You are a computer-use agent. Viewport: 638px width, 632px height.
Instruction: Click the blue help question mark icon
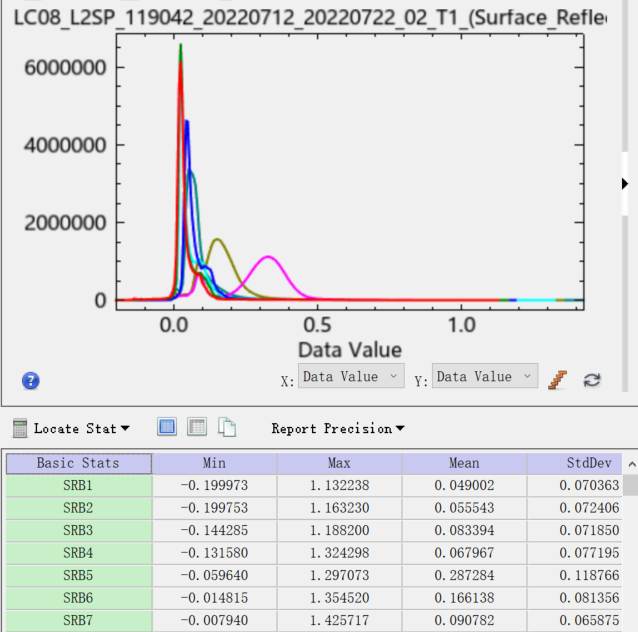click(x=31, y=381)
